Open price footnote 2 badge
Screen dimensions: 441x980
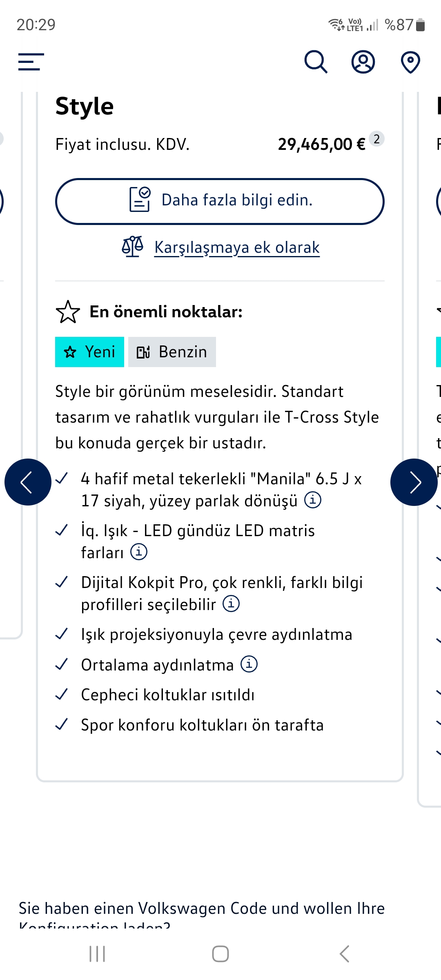[x=376, y=139]
